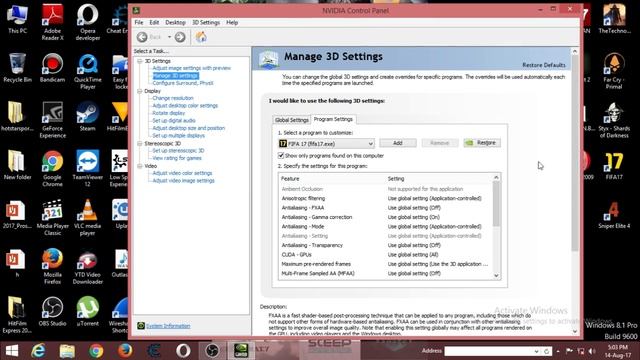Click the main panel vertical scrollbar thumb
The height and width of the screenshot is (360, 640).
click(575, 153)
